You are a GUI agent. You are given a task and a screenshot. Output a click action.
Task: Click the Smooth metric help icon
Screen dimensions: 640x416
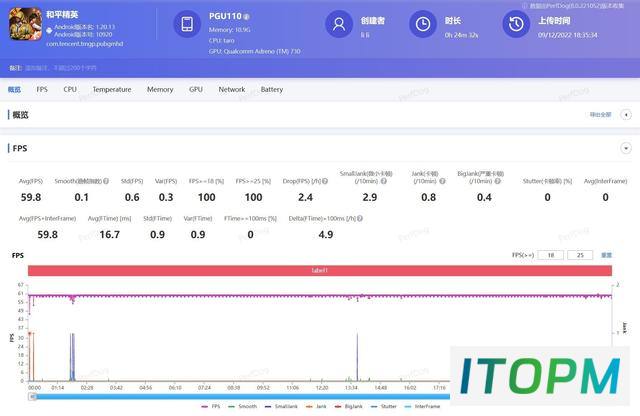pyautogui.click(x=106, y=181)
